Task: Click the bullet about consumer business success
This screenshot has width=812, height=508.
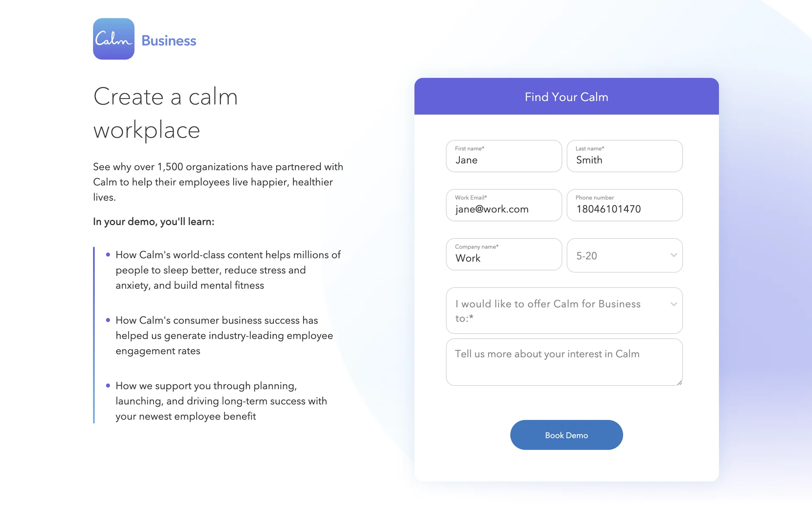Action: [224, 336]
